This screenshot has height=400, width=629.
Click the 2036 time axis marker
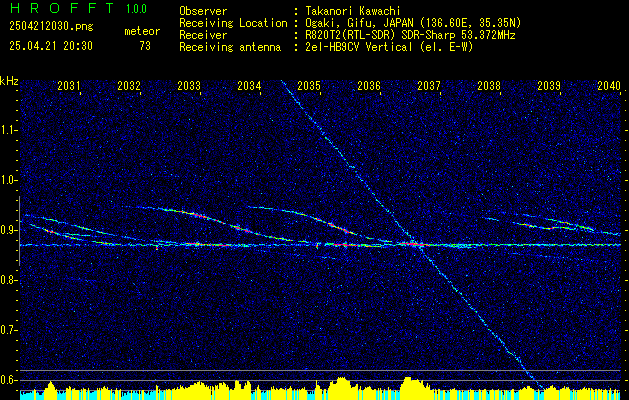click(369, 85)
